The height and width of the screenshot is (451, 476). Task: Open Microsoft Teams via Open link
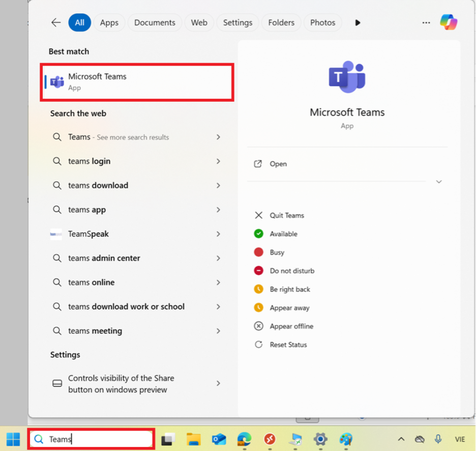click(x=271, y=164)
